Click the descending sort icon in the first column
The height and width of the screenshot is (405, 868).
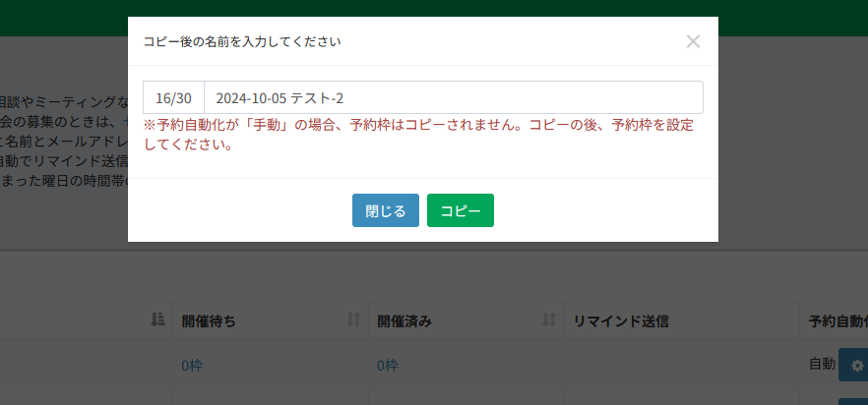(x=157, y=320)
